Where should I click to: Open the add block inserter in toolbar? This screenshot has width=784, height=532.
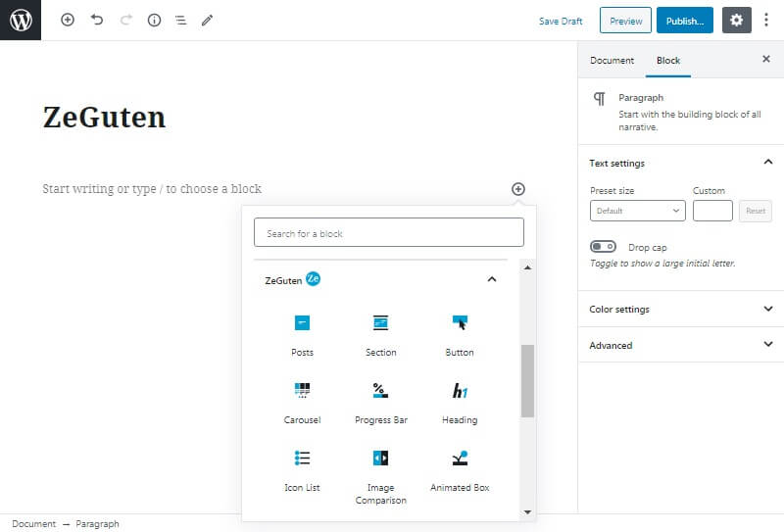coord(68,20)
